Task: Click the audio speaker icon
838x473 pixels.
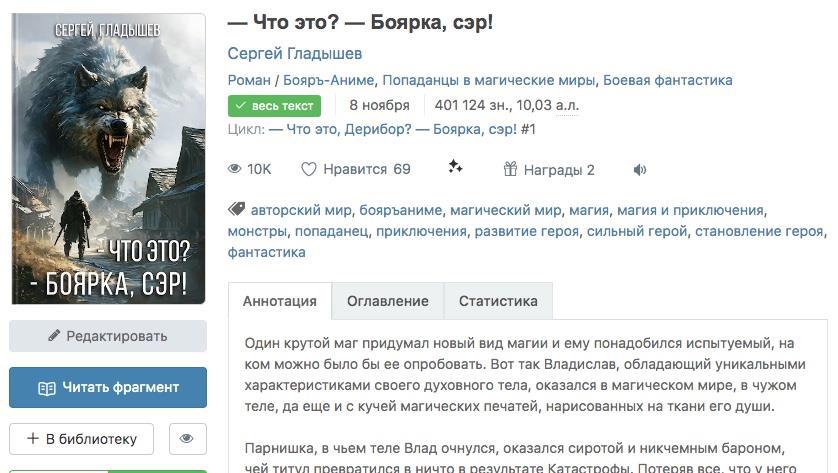Action: 640,170
